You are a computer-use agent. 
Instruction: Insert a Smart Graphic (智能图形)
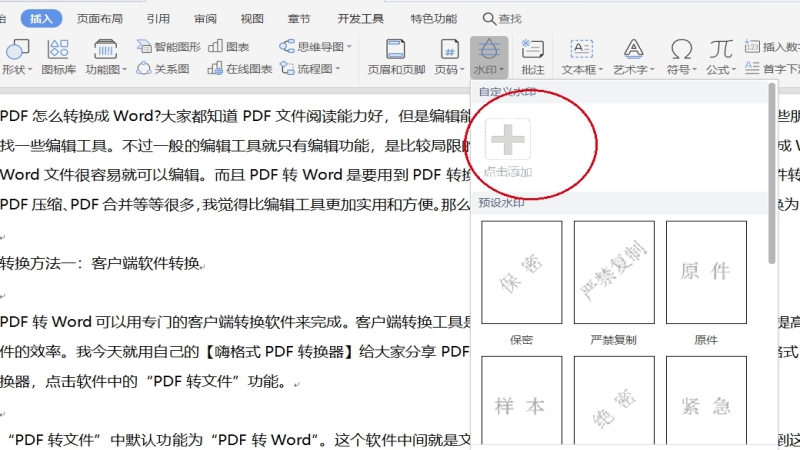(x=169, y=46)
